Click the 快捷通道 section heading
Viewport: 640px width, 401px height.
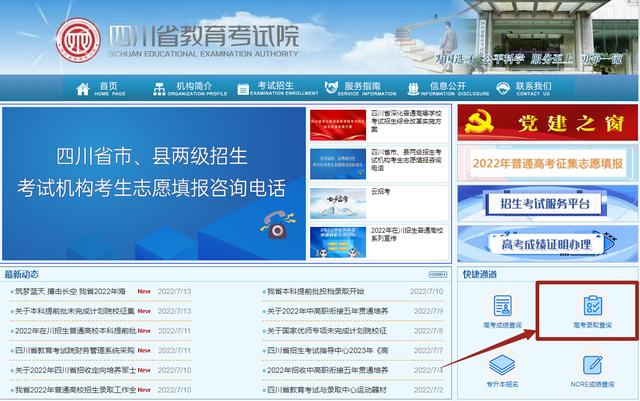pyautogui.click(x=480, y=274)
